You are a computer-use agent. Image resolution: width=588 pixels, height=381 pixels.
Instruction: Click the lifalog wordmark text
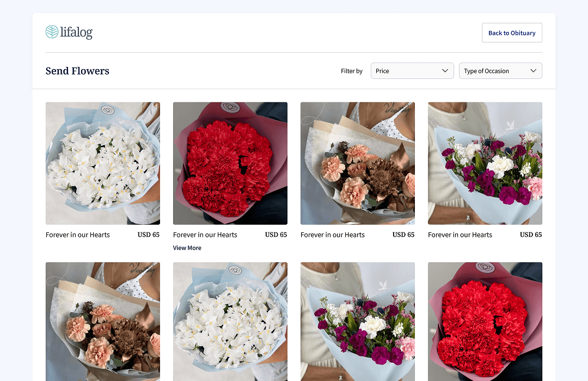pyautogui.click(x=76, y=33)
